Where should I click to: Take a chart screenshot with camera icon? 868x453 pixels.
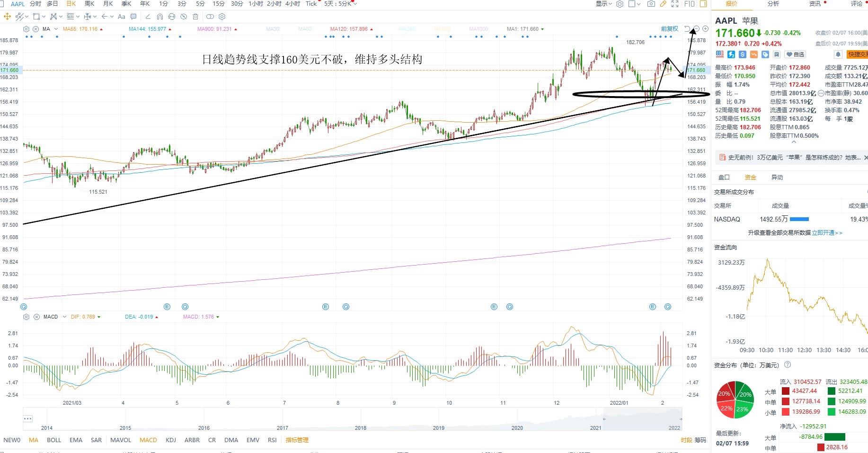[651, 4]
